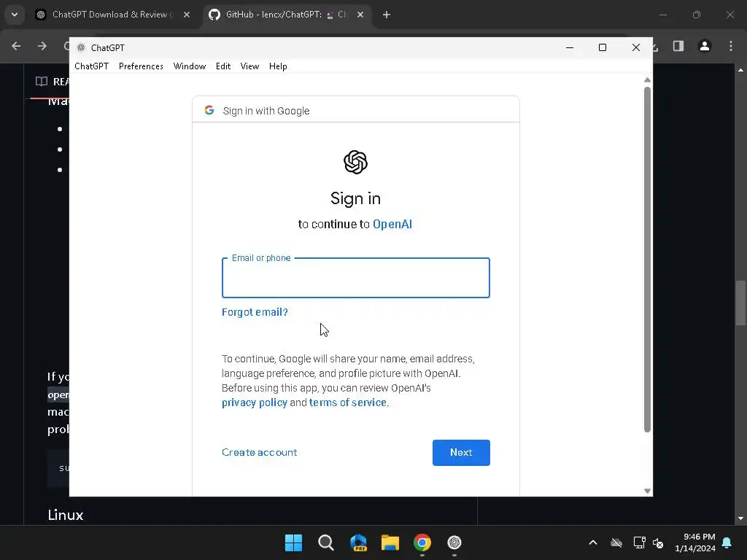
Task: Click the Create account link
Action: [x=259, y=452]
